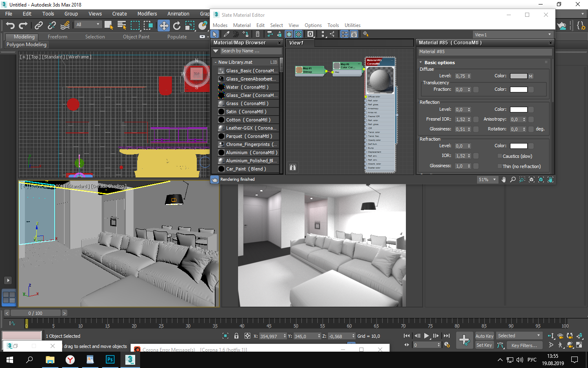The height and width of the screenshot is (368, 588).
Task: Enable Thin (no refraction) checkbox
Action: coord(500,166)
